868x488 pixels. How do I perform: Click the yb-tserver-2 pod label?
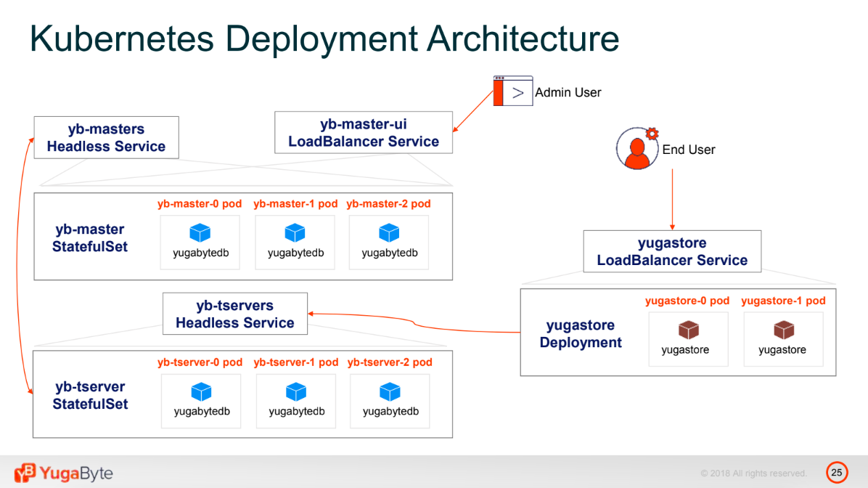pos(390,362)
